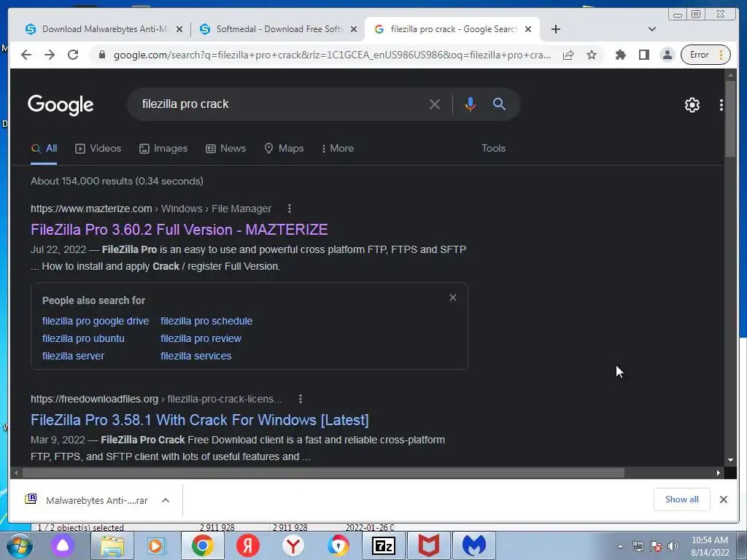Image resolution: width=747 pixels, height=560 pixels.
Task: Open a new browser tab with plus
Action: coord(555,29)
